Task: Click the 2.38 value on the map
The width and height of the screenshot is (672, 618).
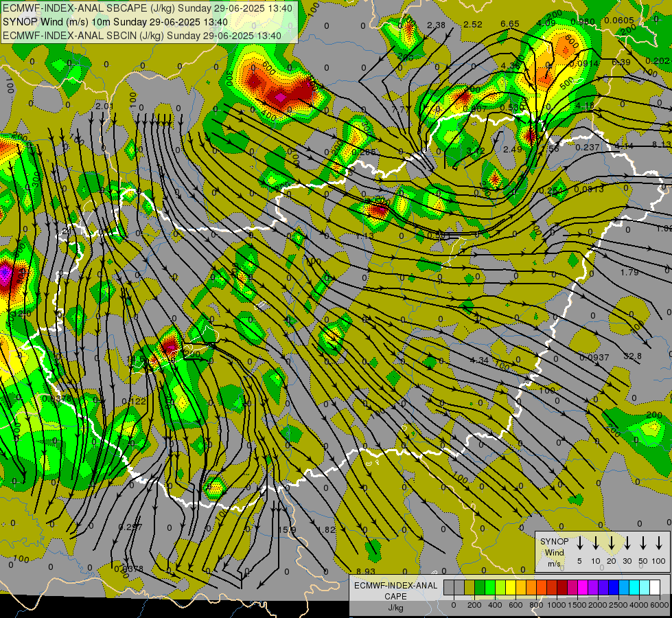Action: [x=437, y=25]
